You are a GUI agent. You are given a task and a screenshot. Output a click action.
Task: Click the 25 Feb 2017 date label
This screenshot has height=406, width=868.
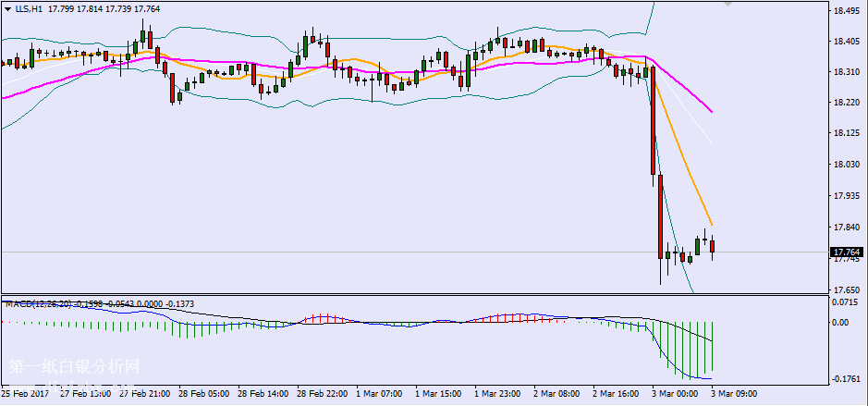pyautogui.click(x=26, y=394)
